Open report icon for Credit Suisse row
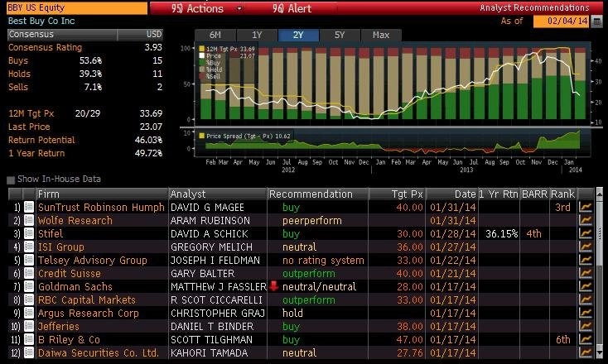 coord(29,273)
